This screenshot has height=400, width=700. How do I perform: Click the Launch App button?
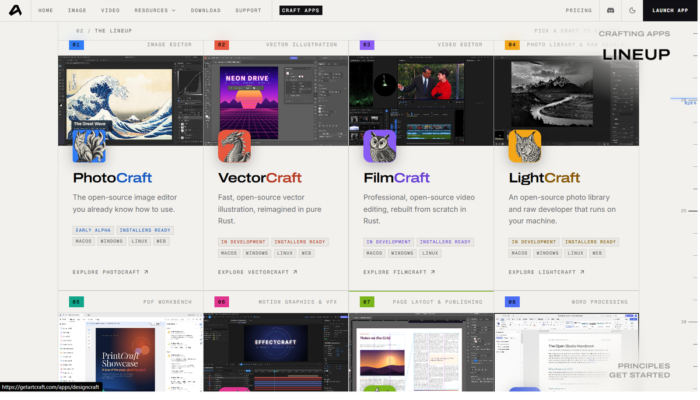pos(670,10)
